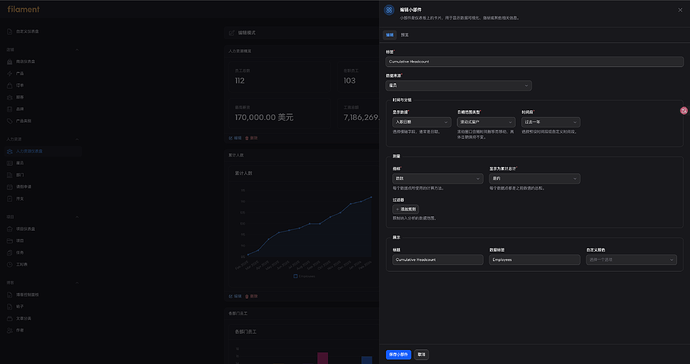
Task: Open the 过去一年 time period dropdown
Action: [x=551, y=122]
